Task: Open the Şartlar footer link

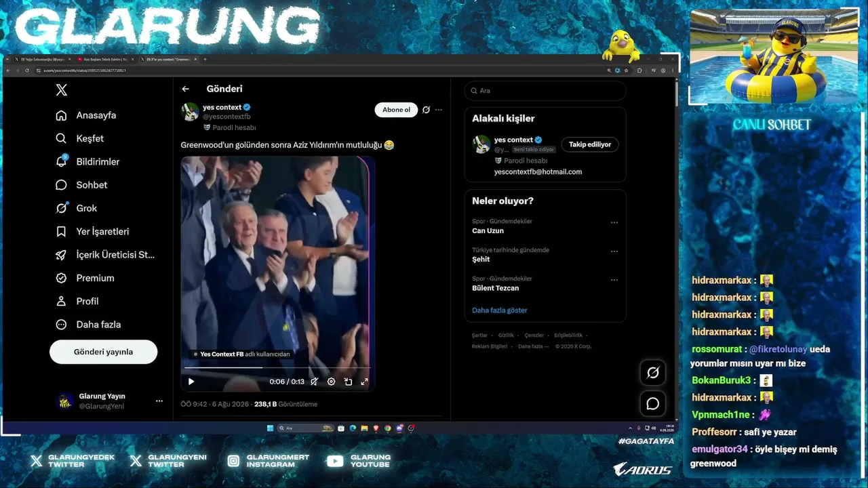Action: click(479, 335)
